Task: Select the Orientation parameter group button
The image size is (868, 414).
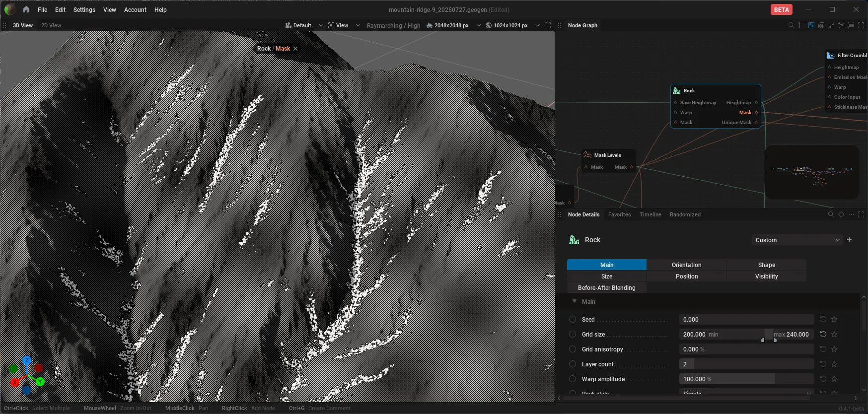Action: pos(686,265)
